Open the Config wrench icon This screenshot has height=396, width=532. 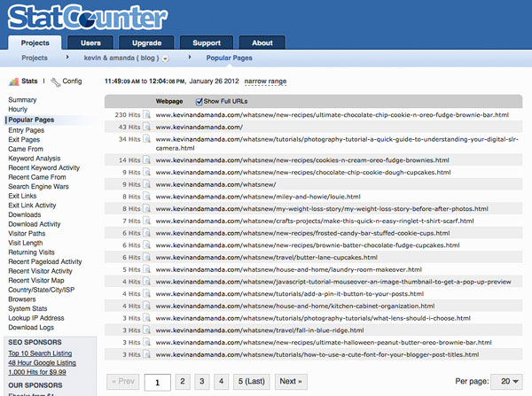click(x=56, y=82)
